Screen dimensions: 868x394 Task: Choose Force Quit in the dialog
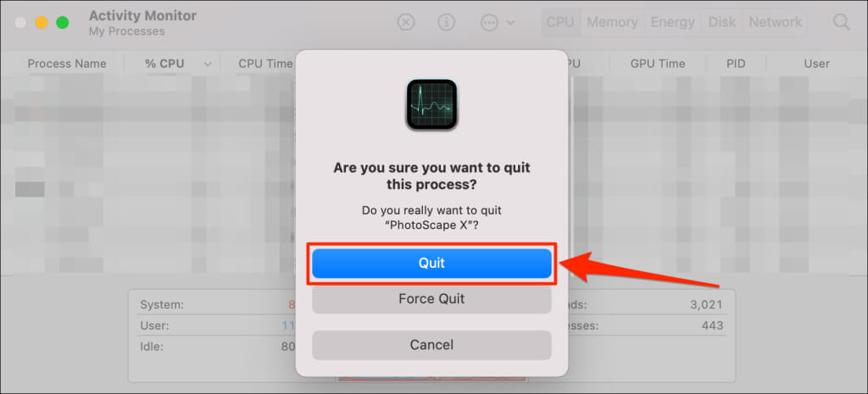(431, 299)
